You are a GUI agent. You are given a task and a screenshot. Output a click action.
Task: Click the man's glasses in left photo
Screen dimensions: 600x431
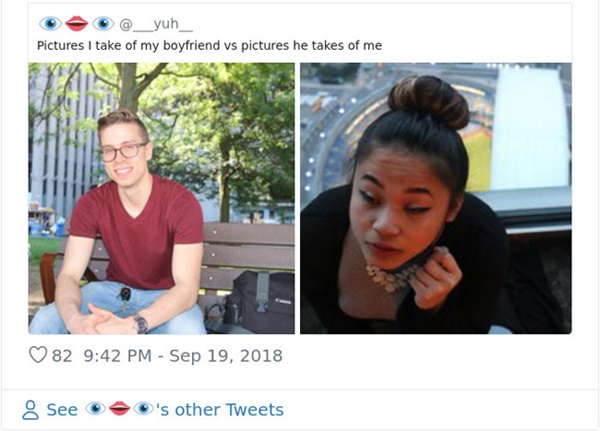pos(123,152)
